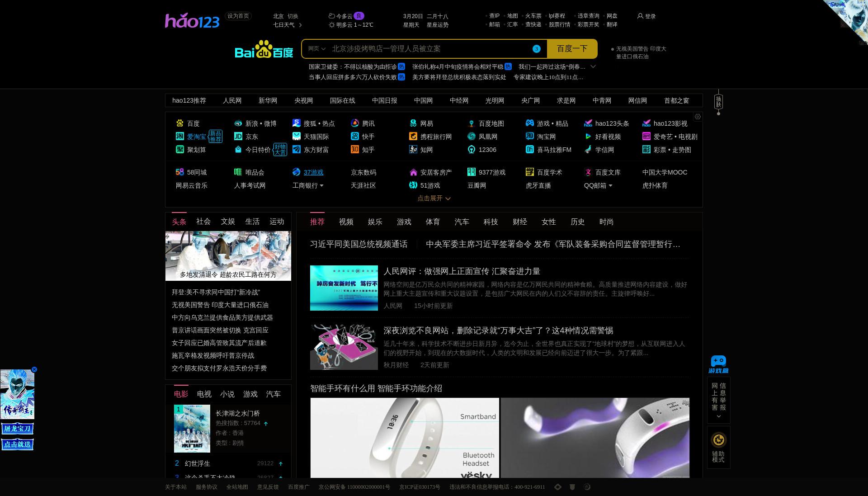868x496 pixels.
Task: Open the 知乎 icon link
Action: click(x=355, y=150)
